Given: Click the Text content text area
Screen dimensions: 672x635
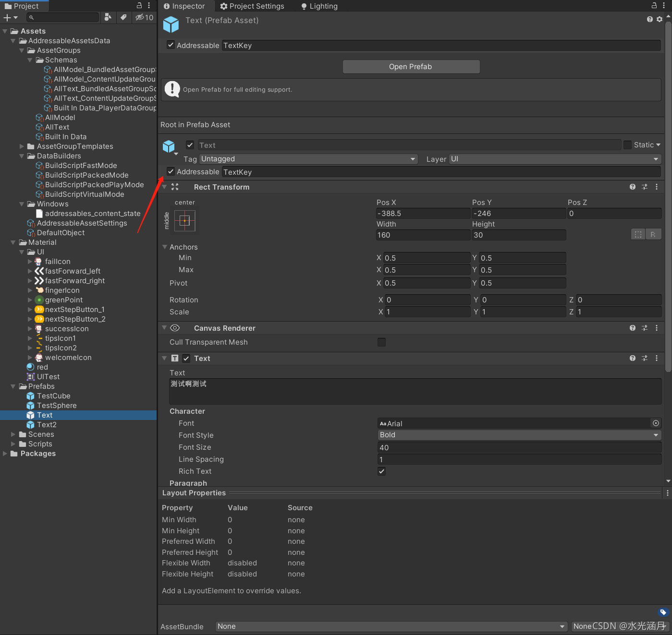Looking at the screenshot, I should point(415,391).
